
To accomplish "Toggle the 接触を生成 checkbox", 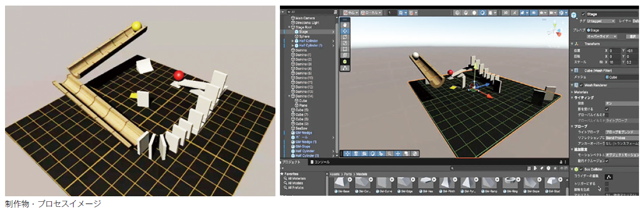I will tap(607, 190).
